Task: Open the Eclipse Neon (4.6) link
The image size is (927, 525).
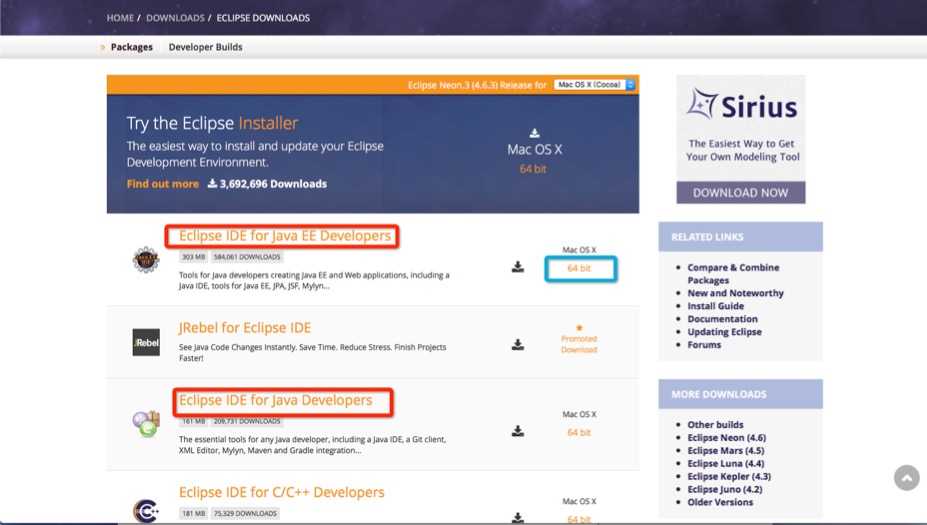Action: click(727, 438)
